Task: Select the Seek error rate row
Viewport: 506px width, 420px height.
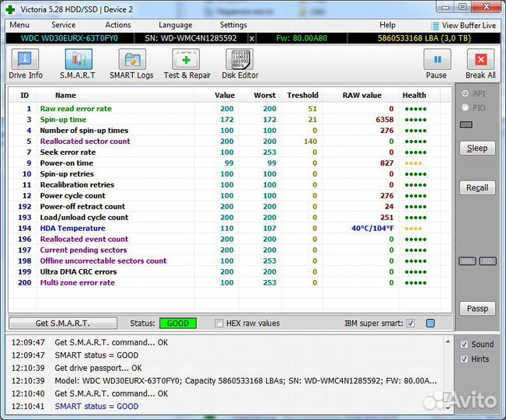Action: (230, 152)
